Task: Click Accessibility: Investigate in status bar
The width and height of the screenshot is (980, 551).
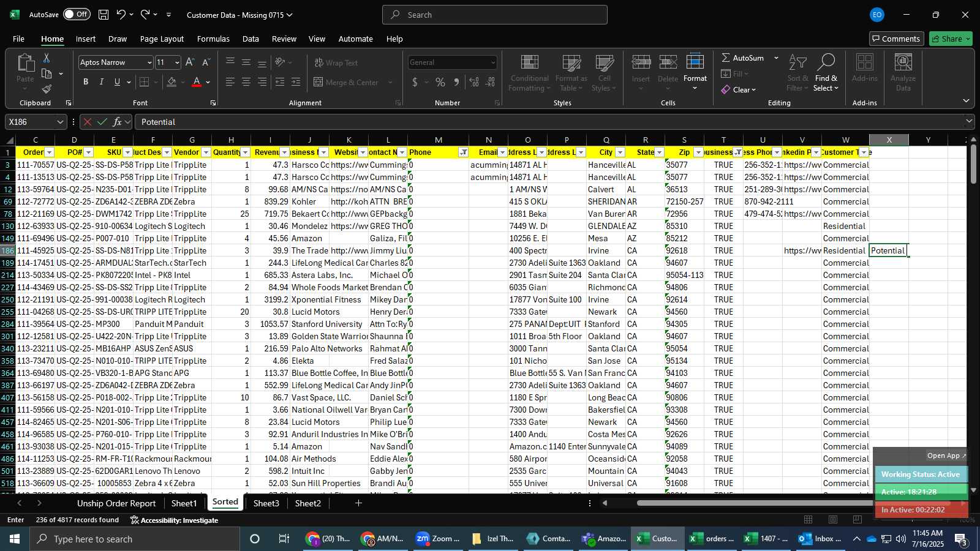Action: (x=174, y=520)
